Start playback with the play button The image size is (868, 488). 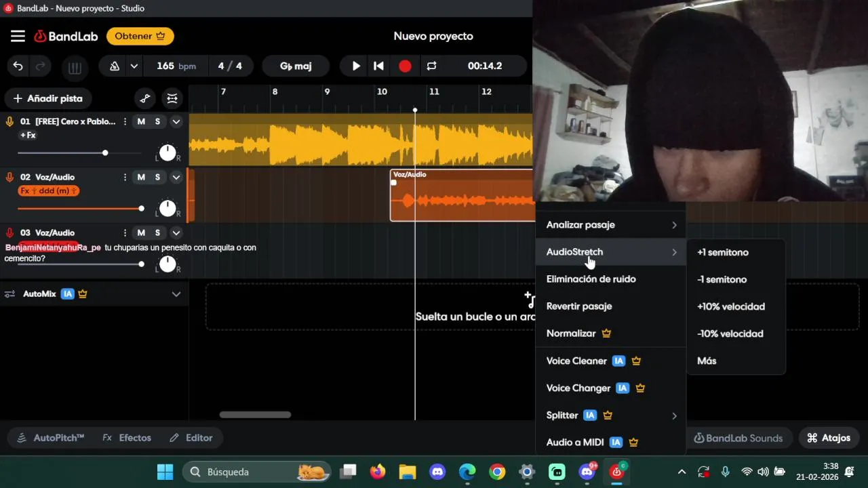(356, 66)
